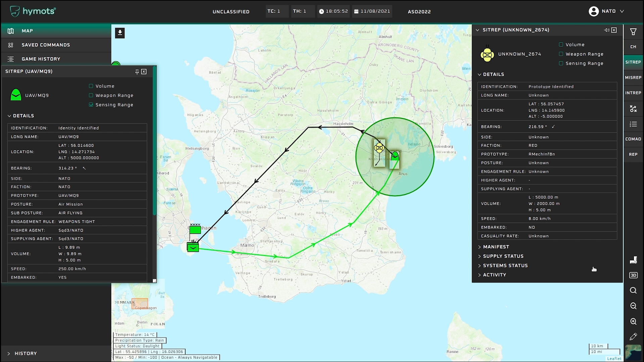Image resolution: width=644 pixels, height=362 pixels.
Task: Collapse the SITREP (UNKNOWN_2674) header chevron
Action: (478, 30)
